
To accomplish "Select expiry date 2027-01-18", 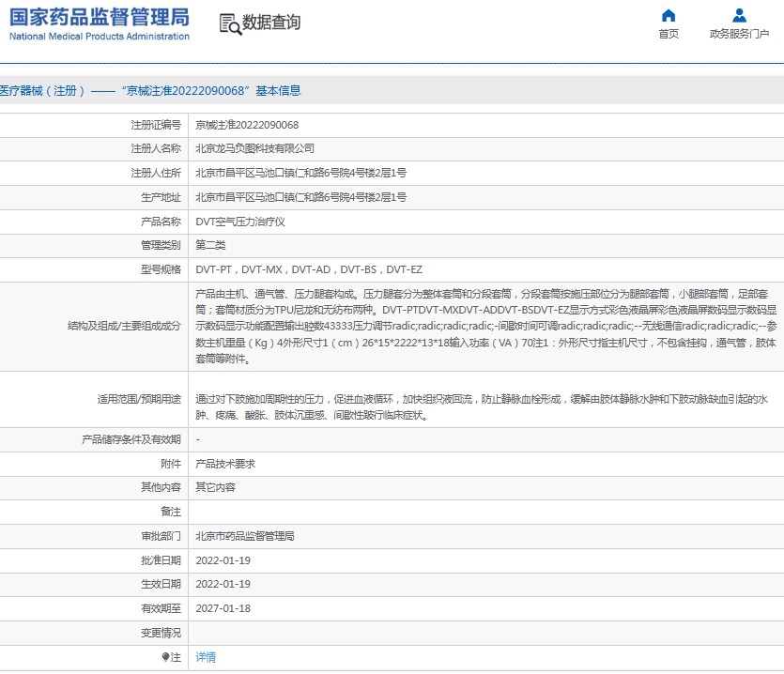I will coord(223,608).
